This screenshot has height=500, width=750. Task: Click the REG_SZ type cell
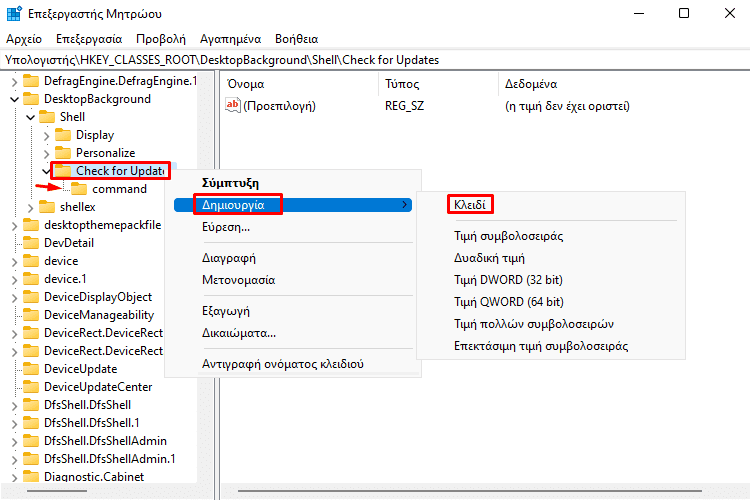[x=404, y=106]
